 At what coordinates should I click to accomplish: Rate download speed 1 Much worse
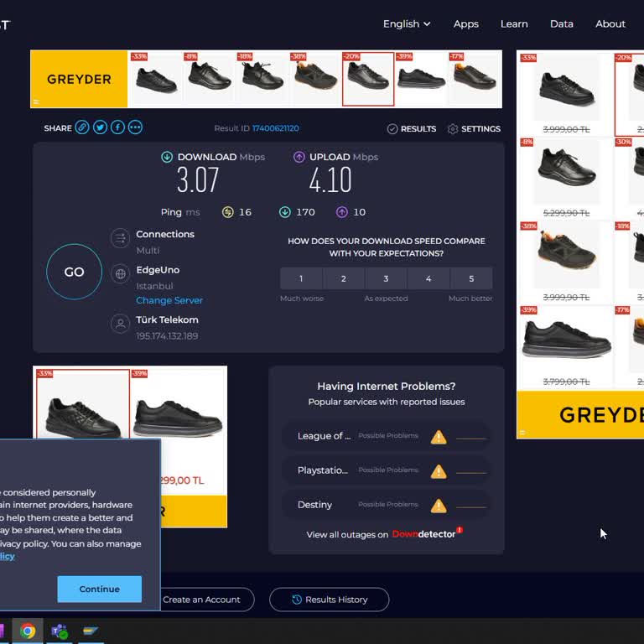[x=301, y=278]
